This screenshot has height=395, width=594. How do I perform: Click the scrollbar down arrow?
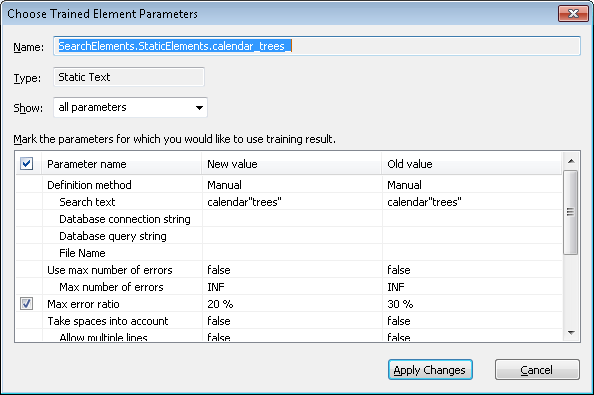(571, 333)
